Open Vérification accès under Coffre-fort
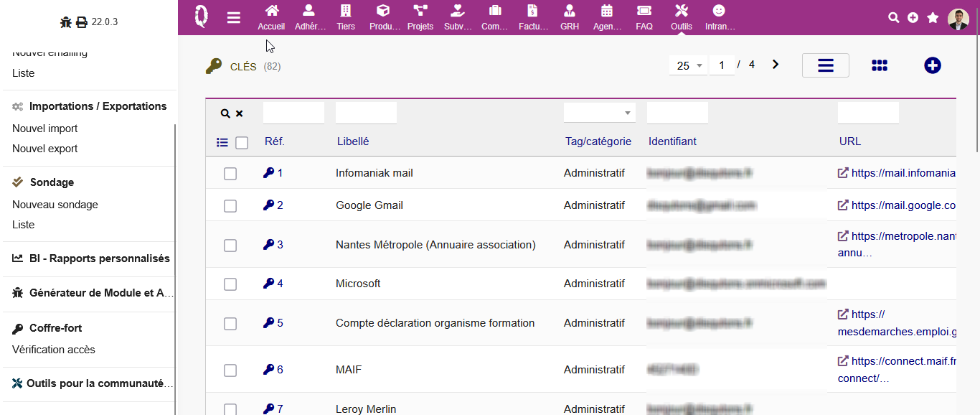 click(x=54, y=350)
